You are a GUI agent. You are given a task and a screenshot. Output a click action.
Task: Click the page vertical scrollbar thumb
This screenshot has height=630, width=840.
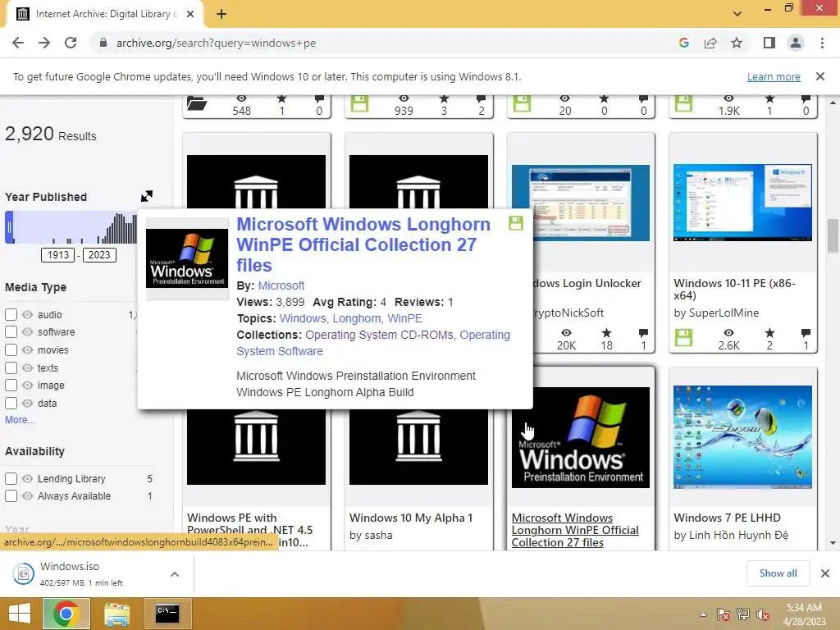click(x=832, y=235)
